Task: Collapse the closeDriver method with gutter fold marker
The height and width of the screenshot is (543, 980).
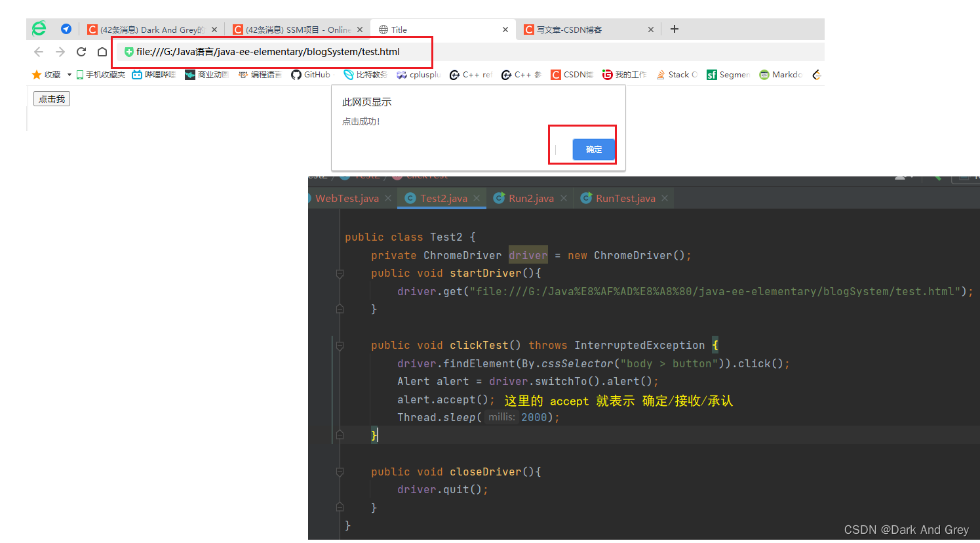Action: (x=340, y=472)
